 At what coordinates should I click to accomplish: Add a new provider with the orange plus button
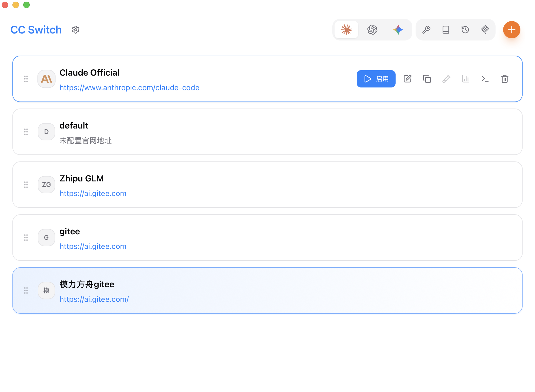(512, 30)
